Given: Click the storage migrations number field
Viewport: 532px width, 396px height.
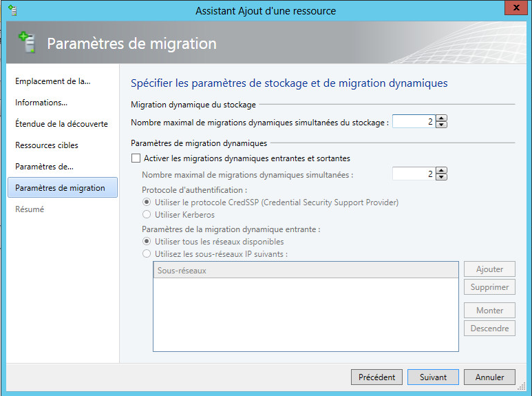Looking at the screenshot, I should pos(414,122).
